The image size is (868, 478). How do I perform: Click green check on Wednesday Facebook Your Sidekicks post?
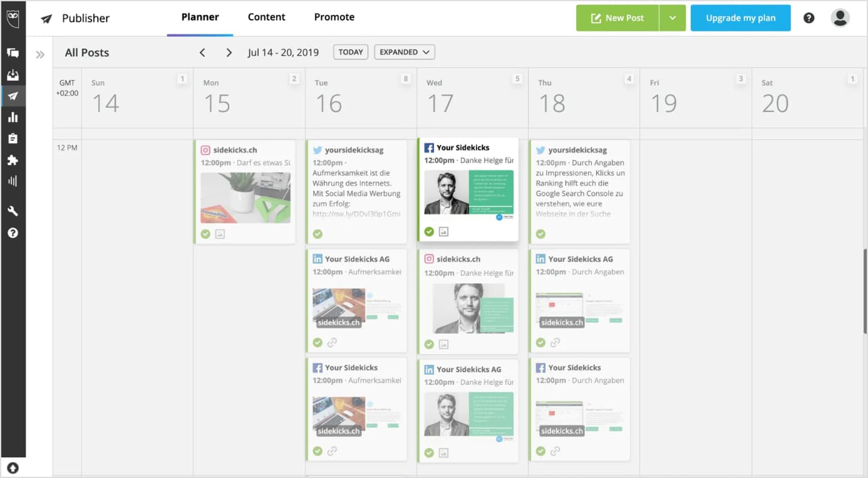[x=429, y=231]
